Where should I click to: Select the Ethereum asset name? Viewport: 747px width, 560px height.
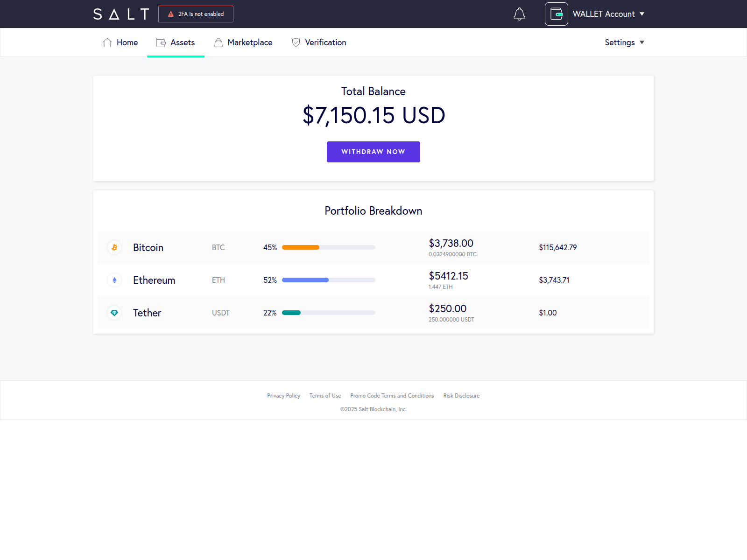tap(154, 280)
